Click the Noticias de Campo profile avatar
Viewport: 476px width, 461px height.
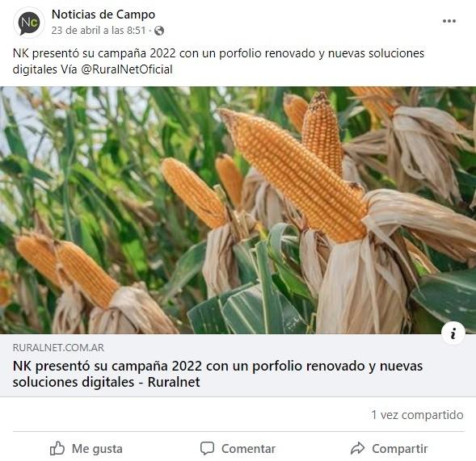click(x=29, y=23)
